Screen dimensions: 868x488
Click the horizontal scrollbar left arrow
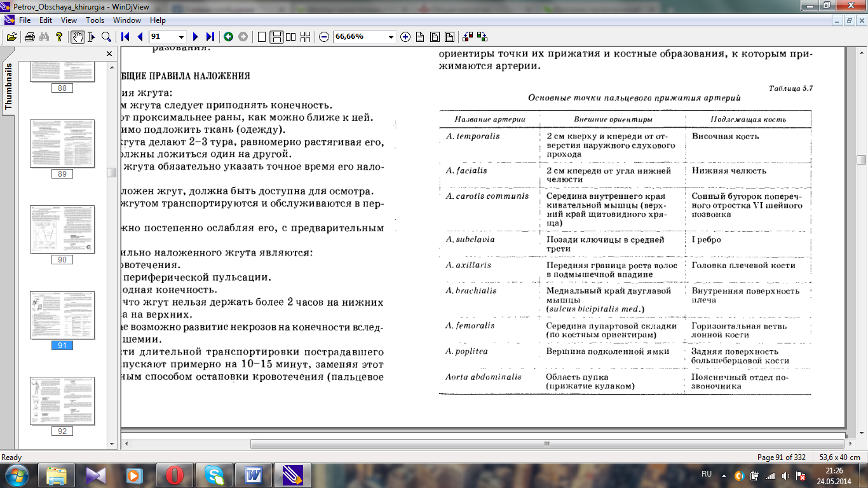pos(126,444)
